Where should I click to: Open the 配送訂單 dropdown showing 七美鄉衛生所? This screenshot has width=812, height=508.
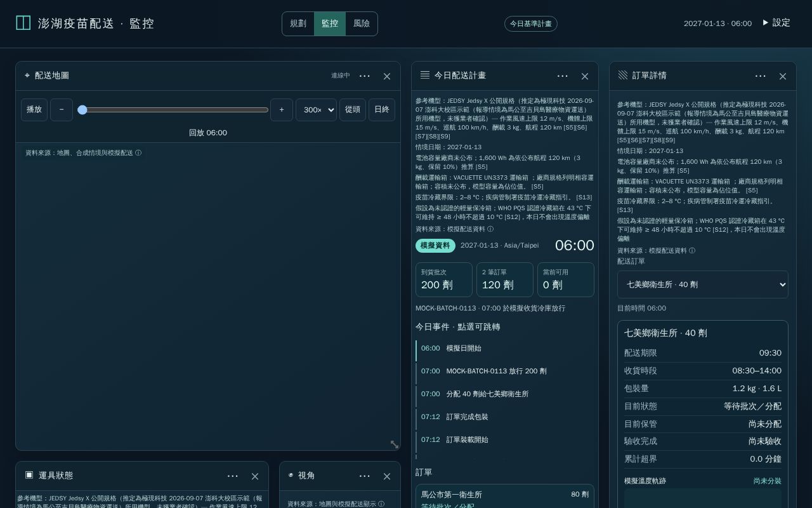(x=703, y=284)
